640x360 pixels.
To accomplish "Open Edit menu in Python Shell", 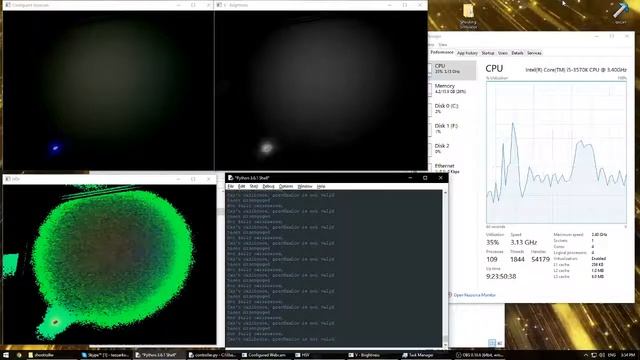I will click(242, 187).
